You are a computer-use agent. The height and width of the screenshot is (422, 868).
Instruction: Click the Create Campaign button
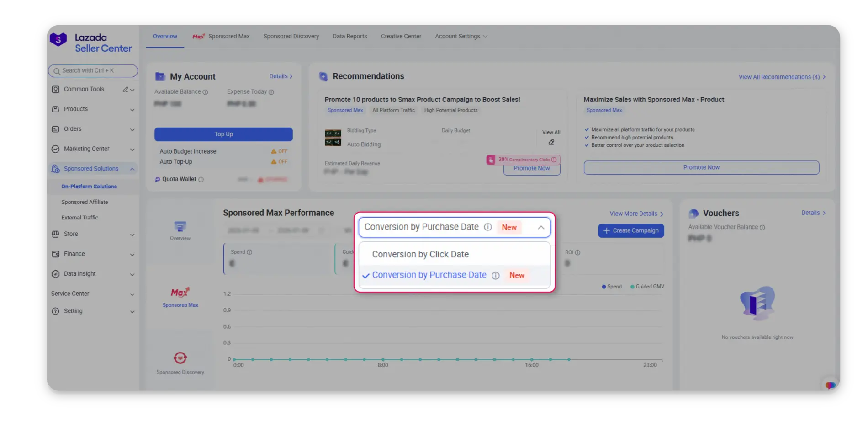(630, 231)
